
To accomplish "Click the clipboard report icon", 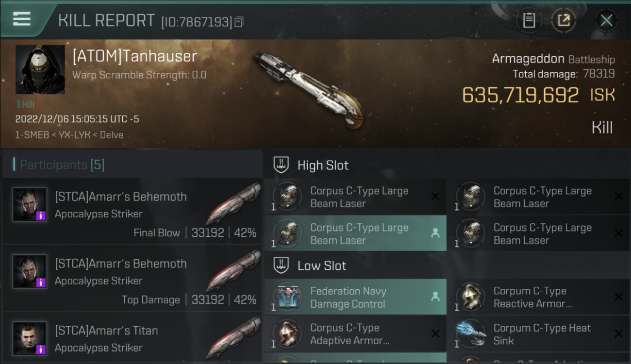I will (x=529, y=20).
